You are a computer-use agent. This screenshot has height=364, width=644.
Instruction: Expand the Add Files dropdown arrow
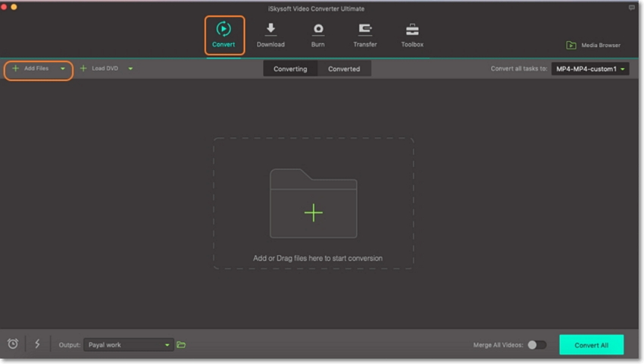tap(63, 69)
